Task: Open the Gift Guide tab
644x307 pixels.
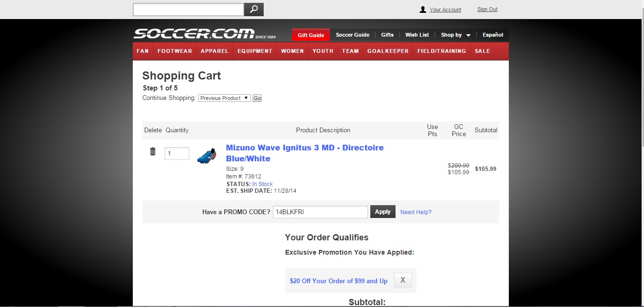Action: click(x=311, y=35)
